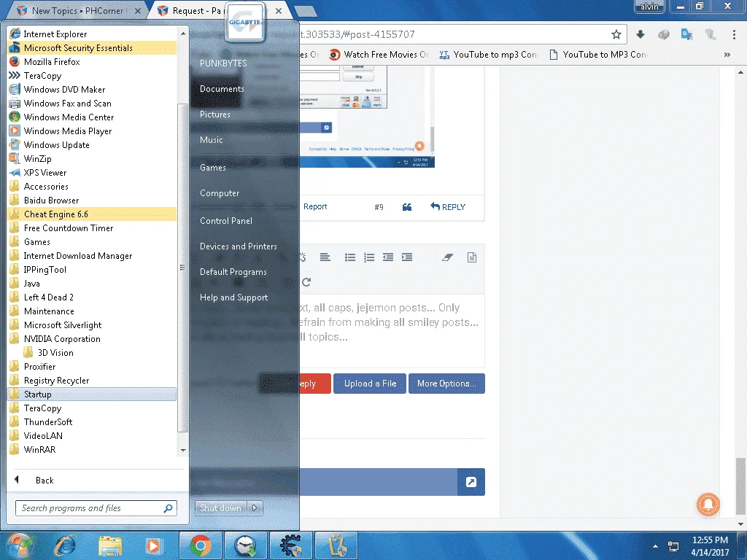Open Devices and Printers
Viewport: 747px width, 560px height.
pos(239,246)
